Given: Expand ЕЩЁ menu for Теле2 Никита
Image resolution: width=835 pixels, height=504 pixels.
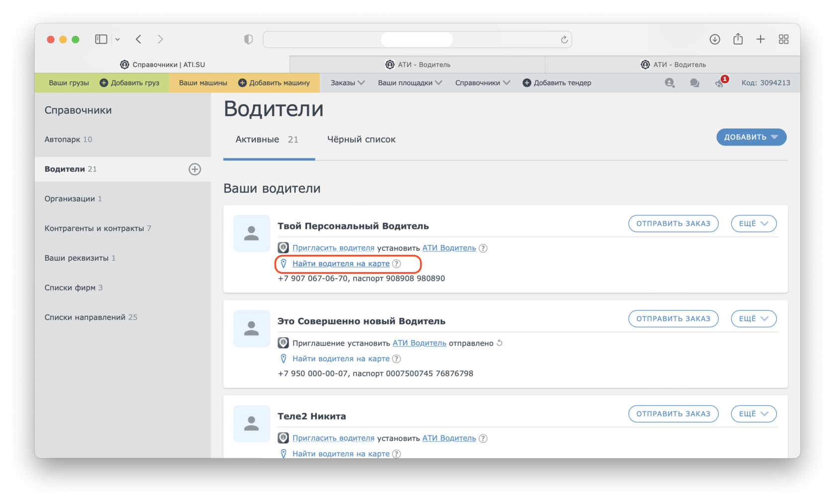Looking at the screenshot, I should (753, 414).
